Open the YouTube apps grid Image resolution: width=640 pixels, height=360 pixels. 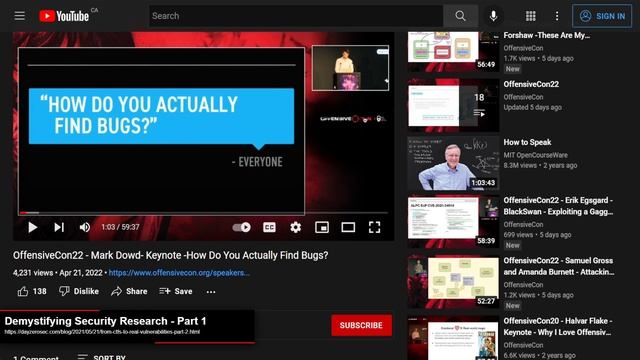(530, 16)
